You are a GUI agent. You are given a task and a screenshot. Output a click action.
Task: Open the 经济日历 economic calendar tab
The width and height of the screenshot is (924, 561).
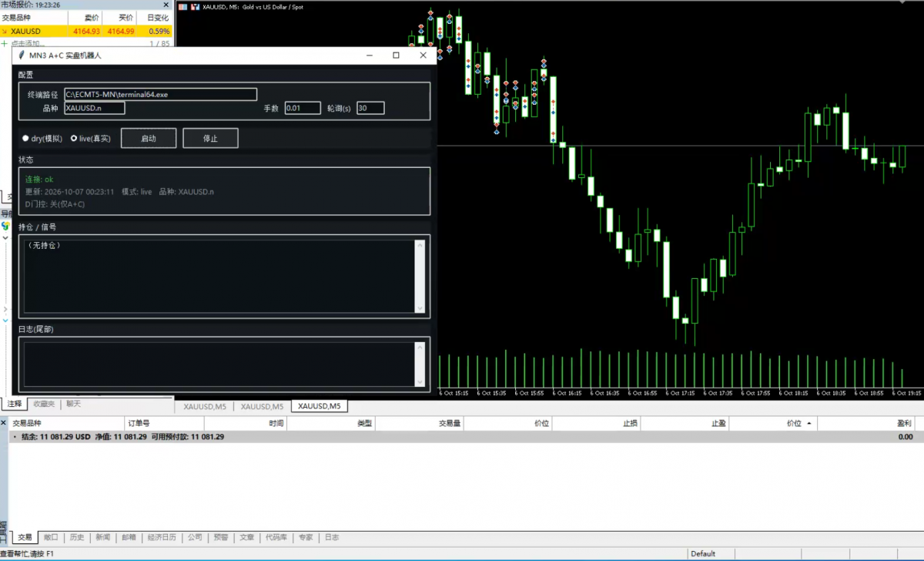[x=162, y=537]
